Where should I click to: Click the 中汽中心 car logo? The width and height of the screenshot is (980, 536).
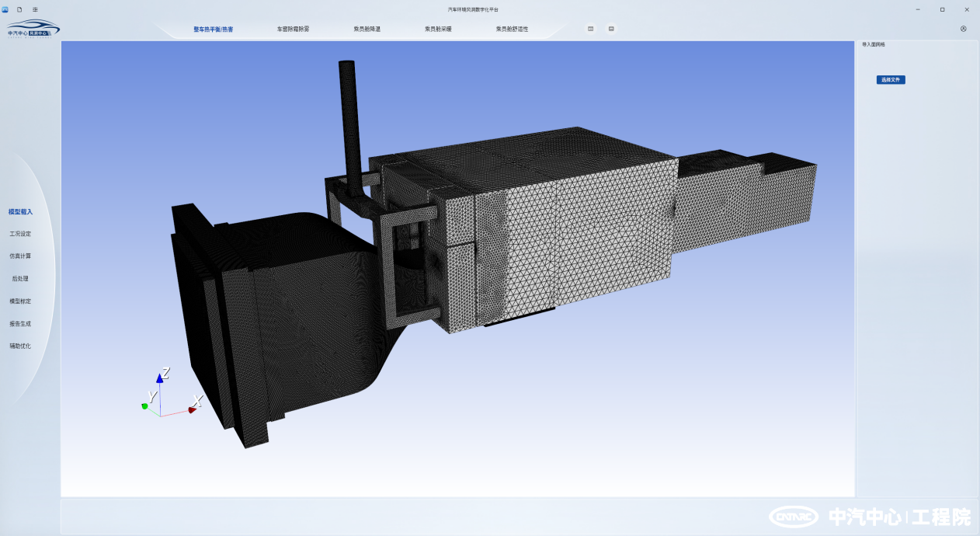33,29
